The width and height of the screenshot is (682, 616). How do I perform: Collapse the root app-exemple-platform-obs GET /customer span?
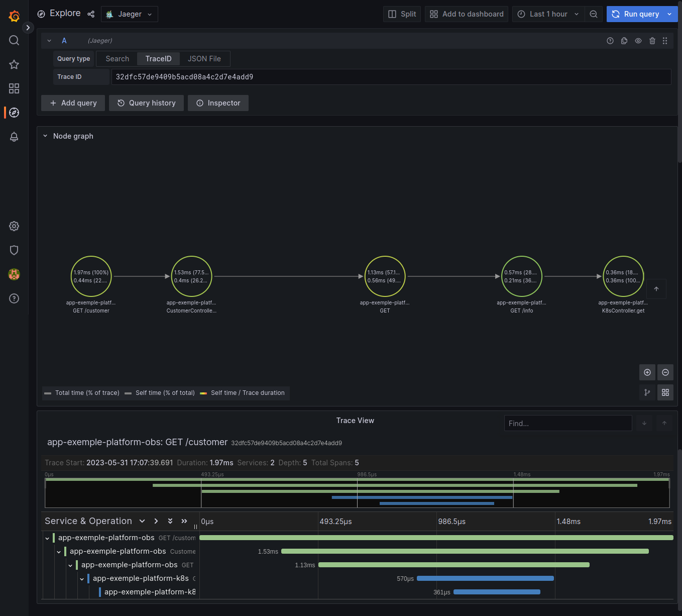pos(47,538)
